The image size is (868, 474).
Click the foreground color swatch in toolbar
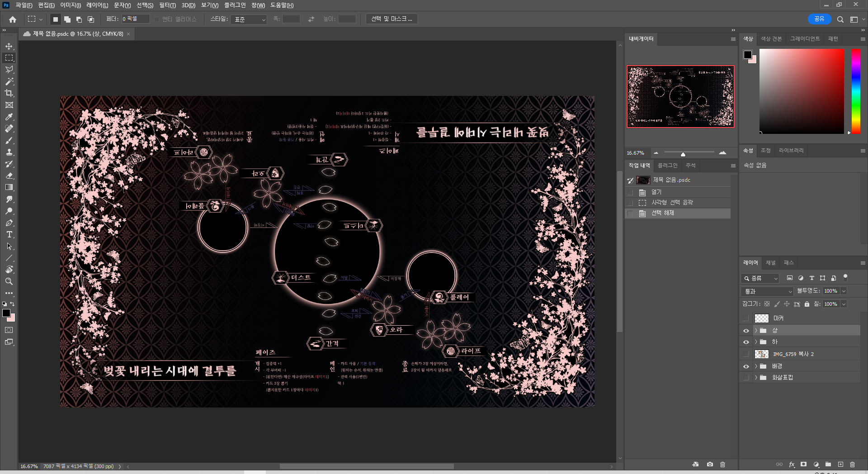click(x=6, y=313)
